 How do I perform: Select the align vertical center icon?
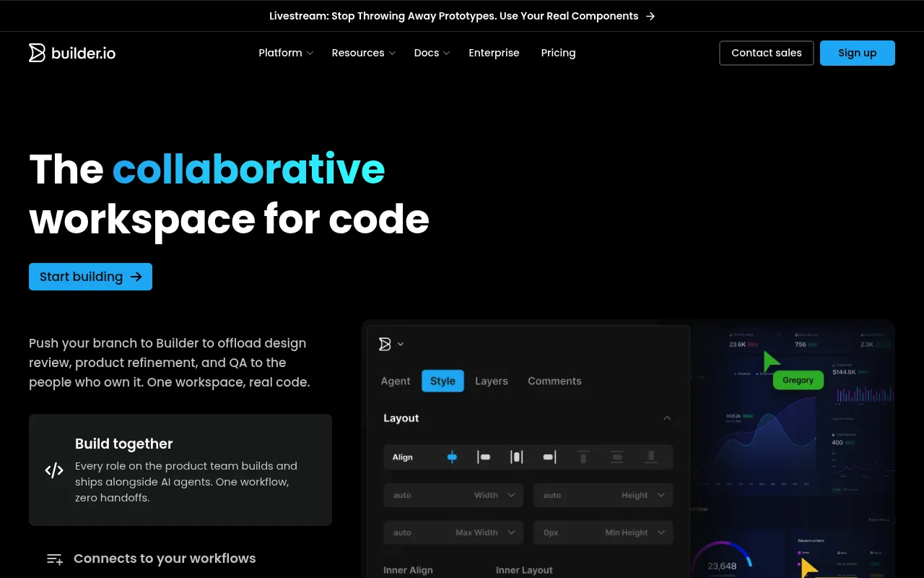pyautogui.click(x=617, y=457)
